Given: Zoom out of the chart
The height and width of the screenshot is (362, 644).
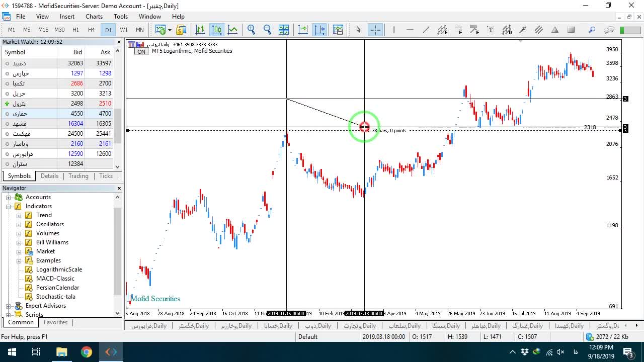Looking at the screenshot, I should 267,30.
